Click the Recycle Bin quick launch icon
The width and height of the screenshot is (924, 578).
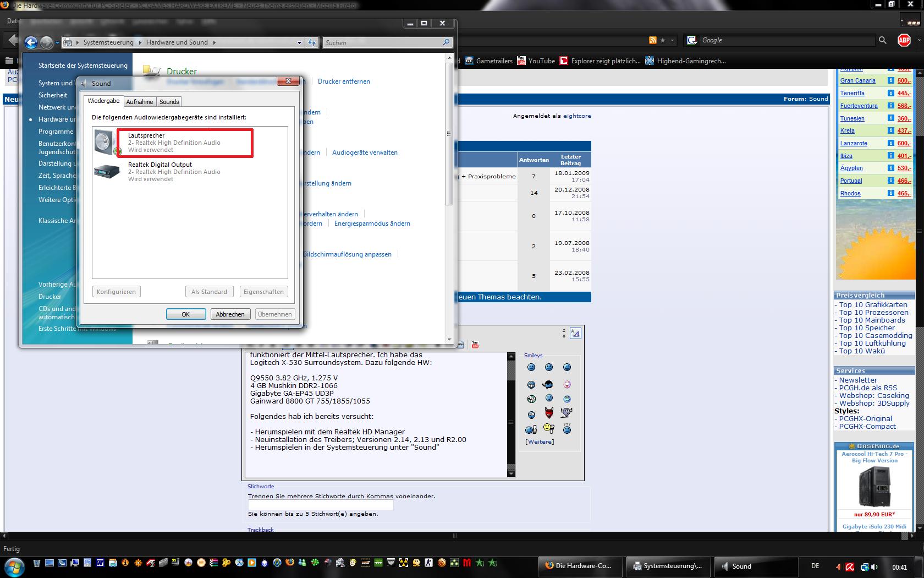pos(37,563)
